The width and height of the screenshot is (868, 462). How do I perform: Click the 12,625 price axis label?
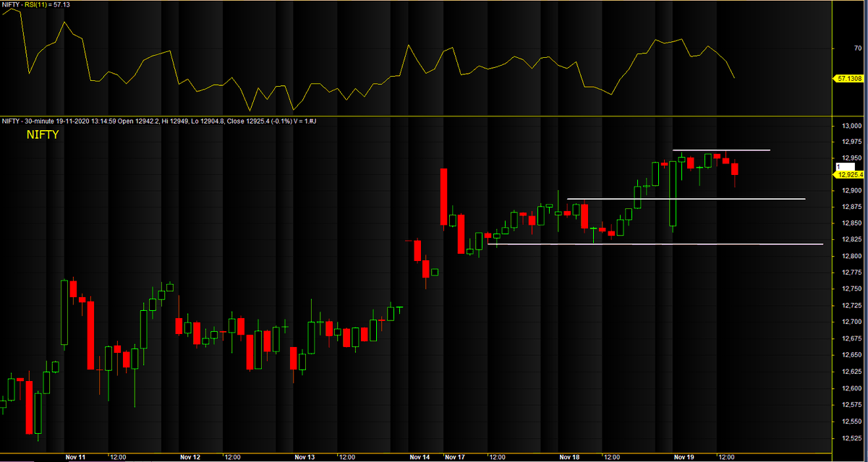(x=851, y=372)
